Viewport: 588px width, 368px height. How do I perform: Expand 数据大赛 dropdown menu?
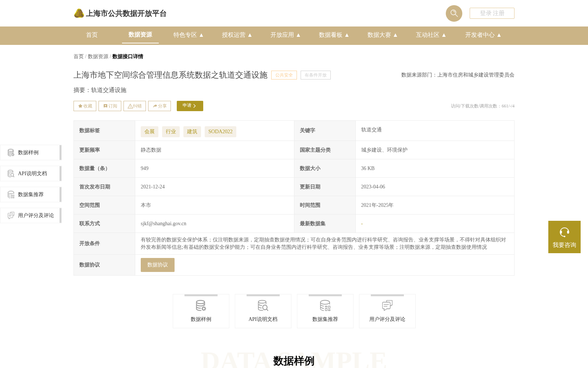pyautogui.click(x=383, y=35)
